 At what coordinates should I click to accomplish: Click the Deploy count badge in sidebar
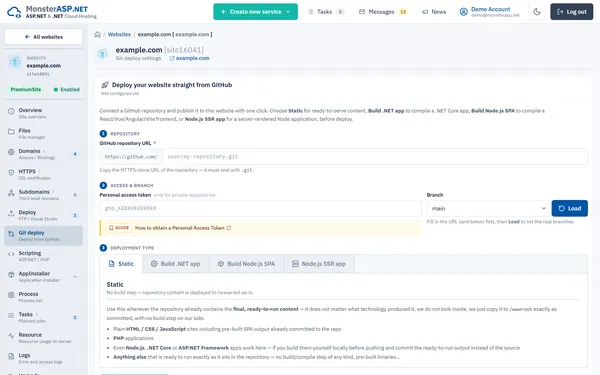(x=75, y=215)
